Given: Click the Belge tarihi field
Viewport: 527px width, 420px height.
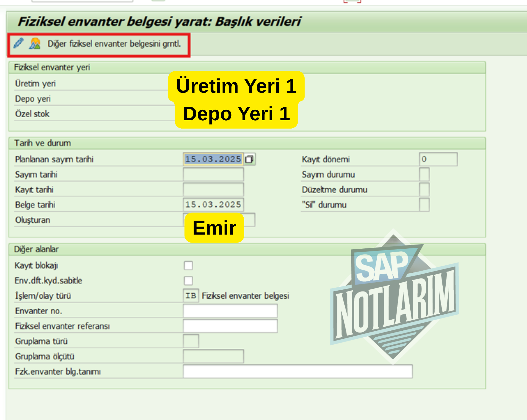Looking at the screenshot, I should click(x=213, y=205).
